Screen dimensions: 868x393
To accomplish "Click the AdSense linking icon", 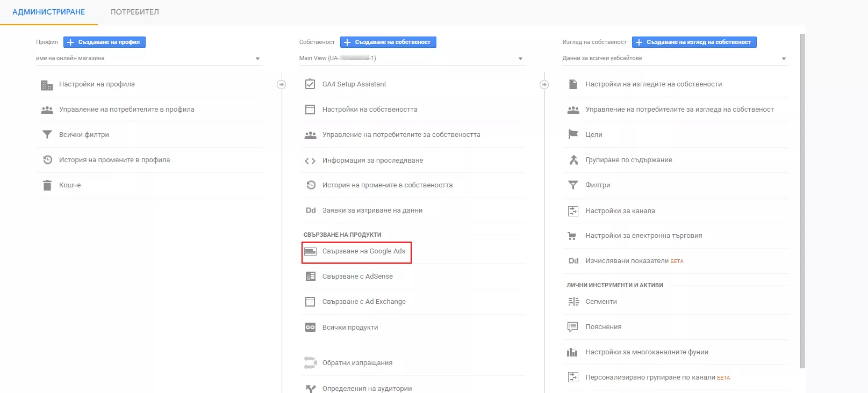I will point(310,276).
